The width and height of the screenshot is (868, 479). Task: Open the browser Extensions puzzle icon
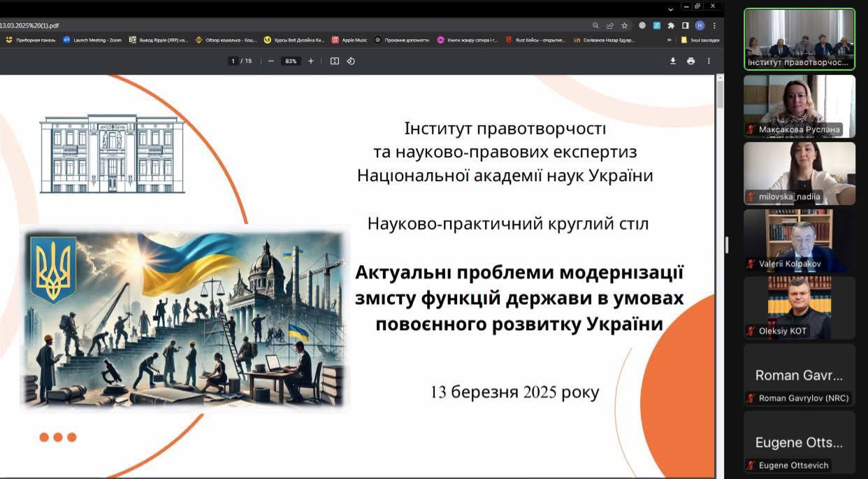[x=671, y=25]
